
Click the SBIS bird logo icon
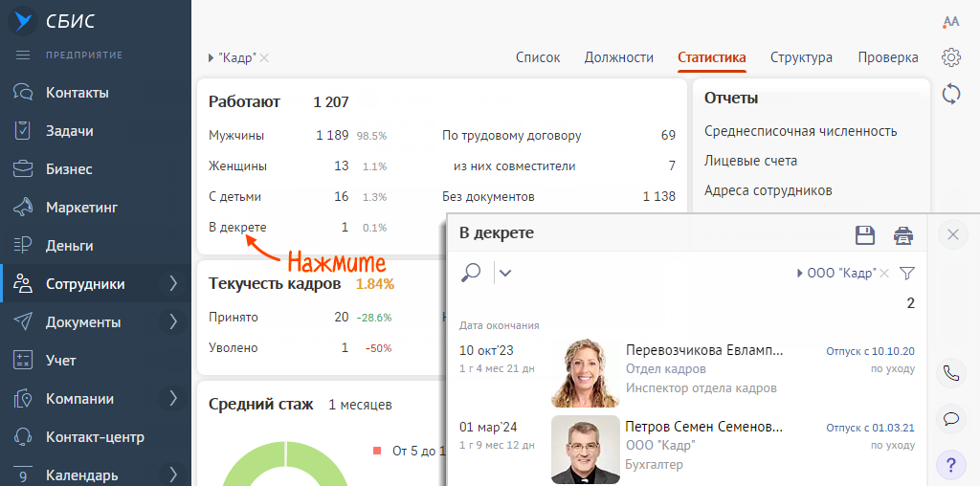point(24,22)
